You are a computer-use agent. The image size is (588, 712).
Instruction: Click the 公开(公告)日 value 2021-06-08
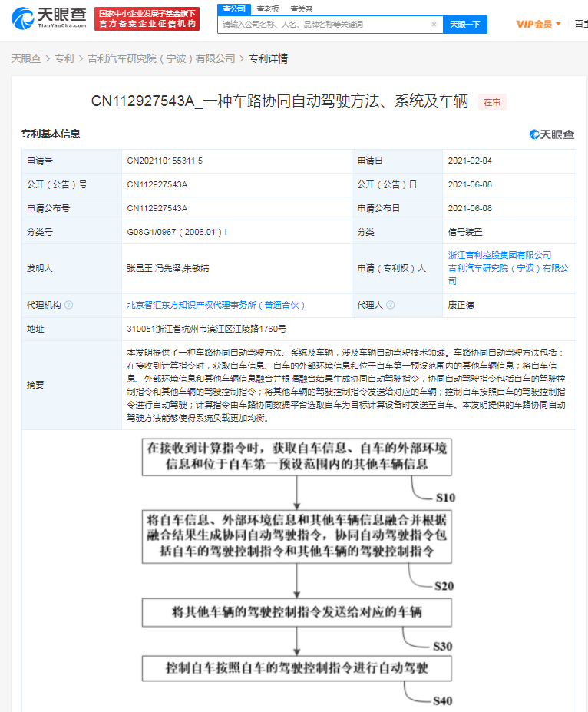point(470,184)
